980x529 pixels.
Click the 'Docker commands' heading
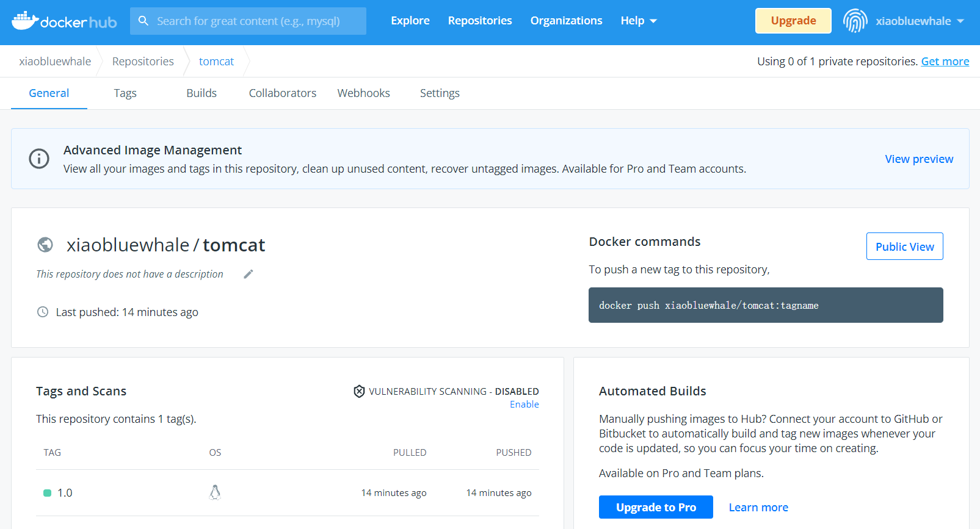644,242
